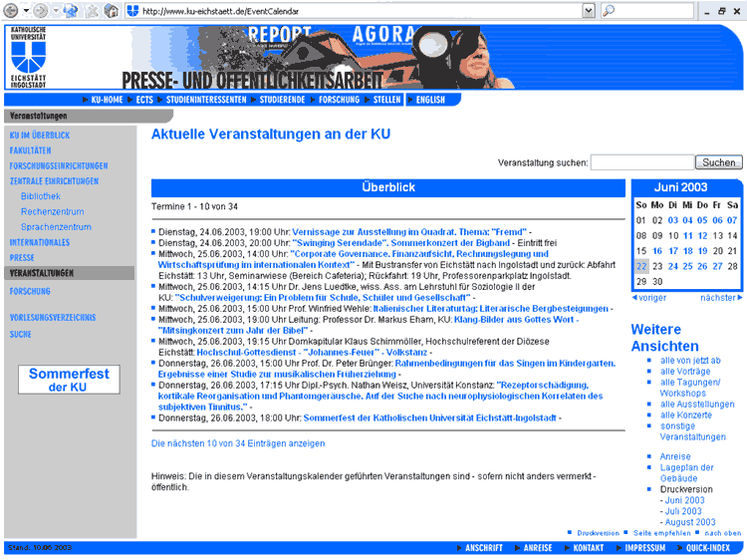Expand the address bar URL dropdown
Image resolution: width=747 pixels, height=560 pixels.
coord(589,11)
